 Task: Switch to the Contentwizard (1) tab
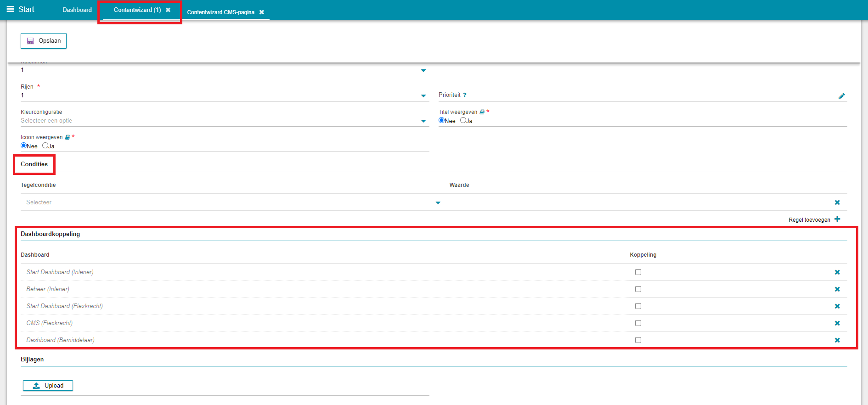coord(137,10)
